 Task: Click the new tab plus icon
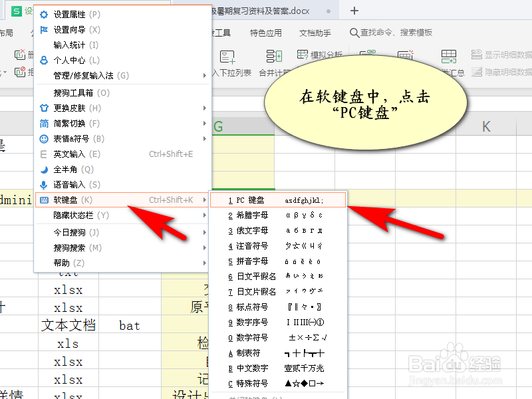tap(354, 11)
